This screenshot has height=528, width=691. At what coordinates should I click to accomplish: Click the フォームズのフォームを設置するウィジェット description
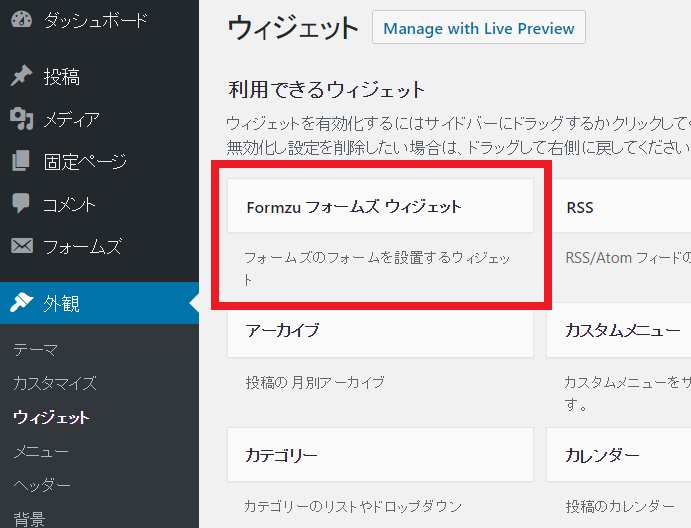click(377, 268)
